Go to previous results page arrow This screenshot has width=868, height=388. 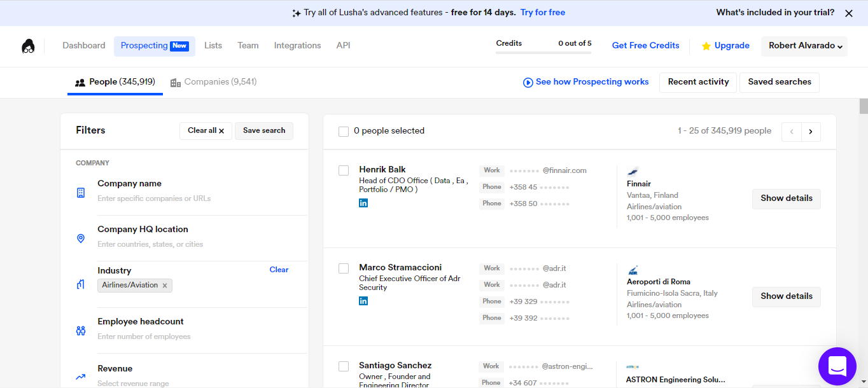792,132
